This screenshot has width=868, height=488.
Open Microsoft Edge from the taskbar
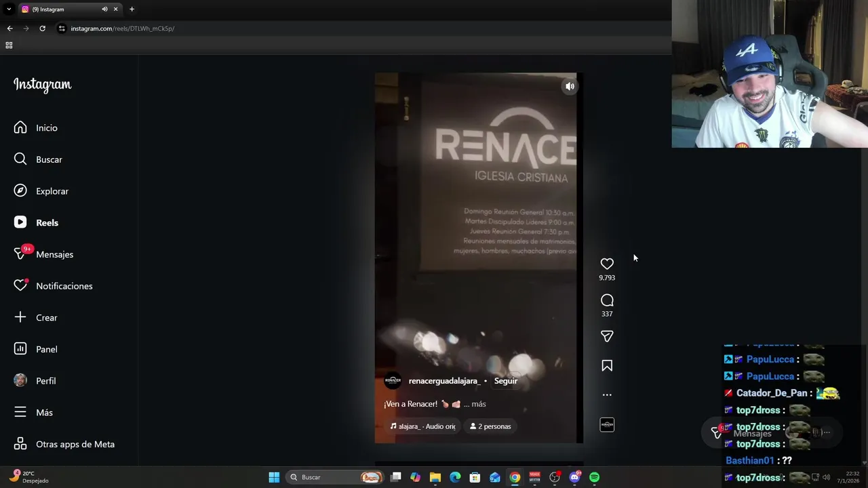click(455, 477)
